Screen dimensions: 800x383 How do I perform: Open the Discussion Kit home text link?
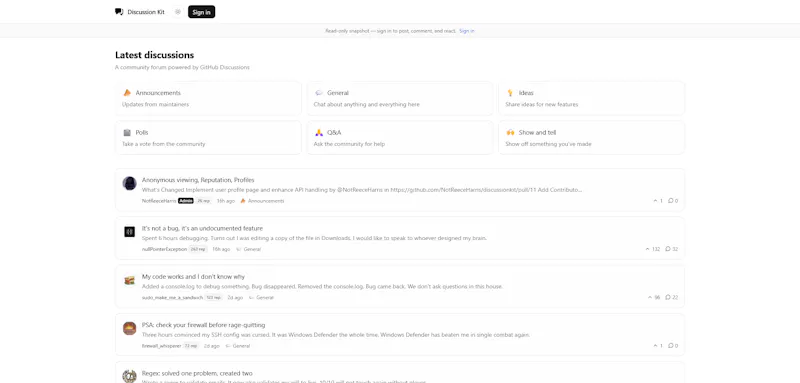click(x=146, y=12)
